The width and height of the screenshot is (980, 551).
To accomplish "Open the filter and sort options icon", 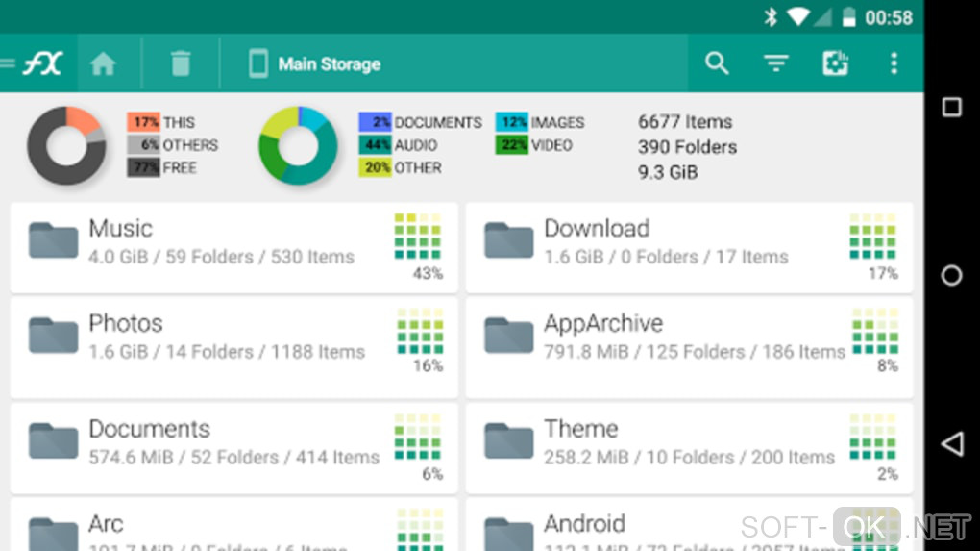I will tap(776, 63).
